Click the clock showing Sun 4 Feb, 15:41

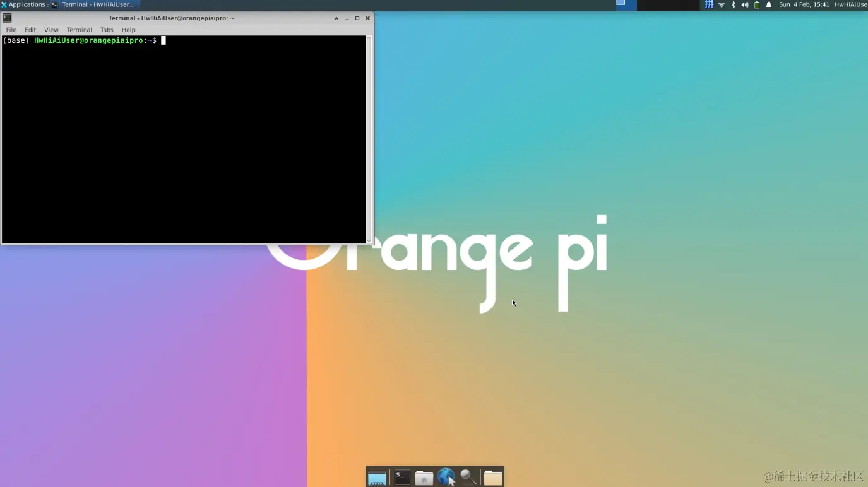click(x=804, y=4)
